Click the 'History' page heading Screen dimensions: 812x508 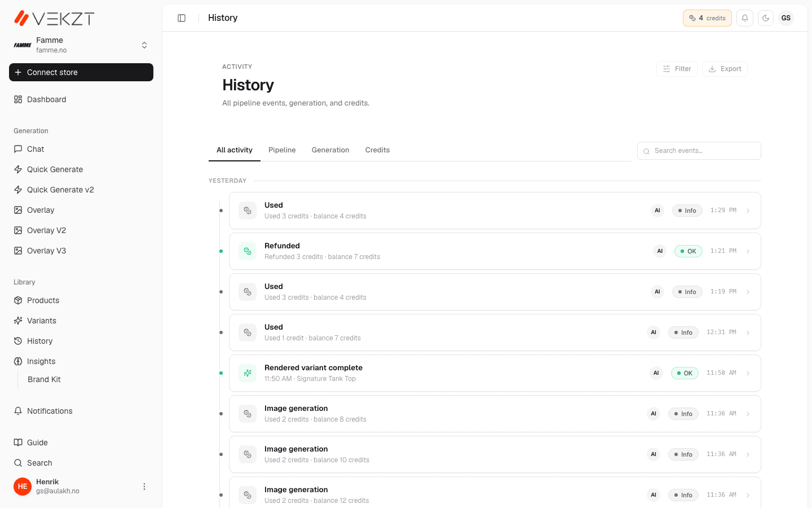[248, 85]
